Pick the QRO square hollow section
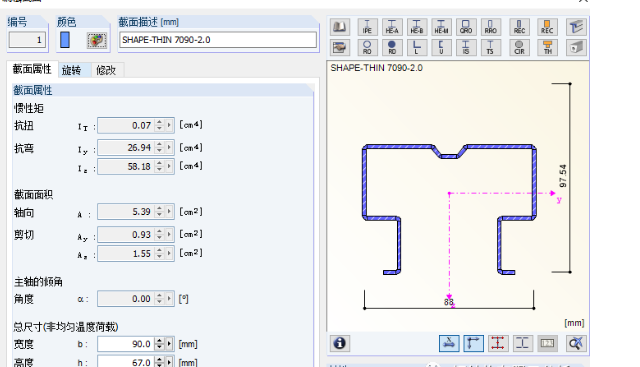Screen dimensions: 640x367 tap(466, 27)
